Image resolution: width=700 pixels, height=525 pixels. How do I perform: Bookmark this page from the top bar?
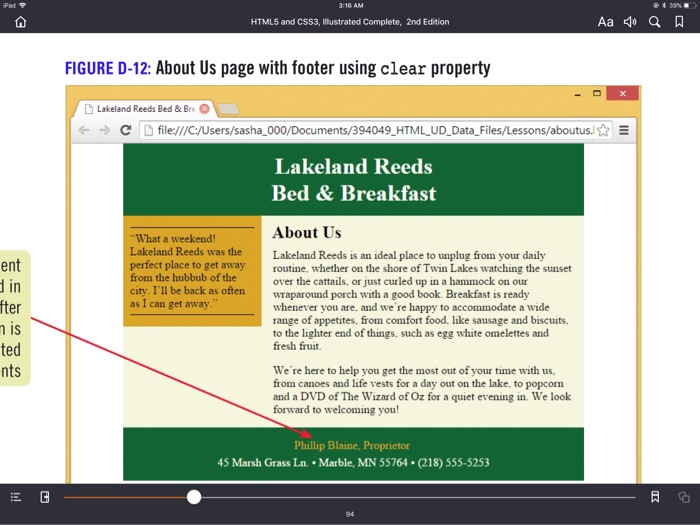pos(679,22)
